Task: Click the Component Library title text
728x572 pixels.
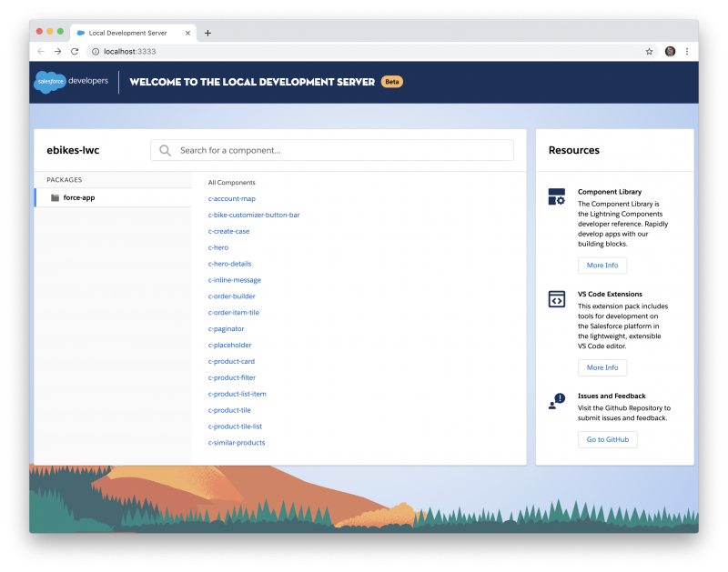Action: pyautogui.click(x=610, y=192)
